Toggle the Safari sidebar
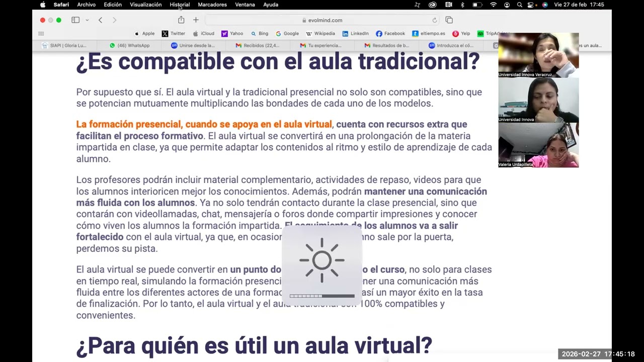644x362 pixels. click(x=75, y=20)
